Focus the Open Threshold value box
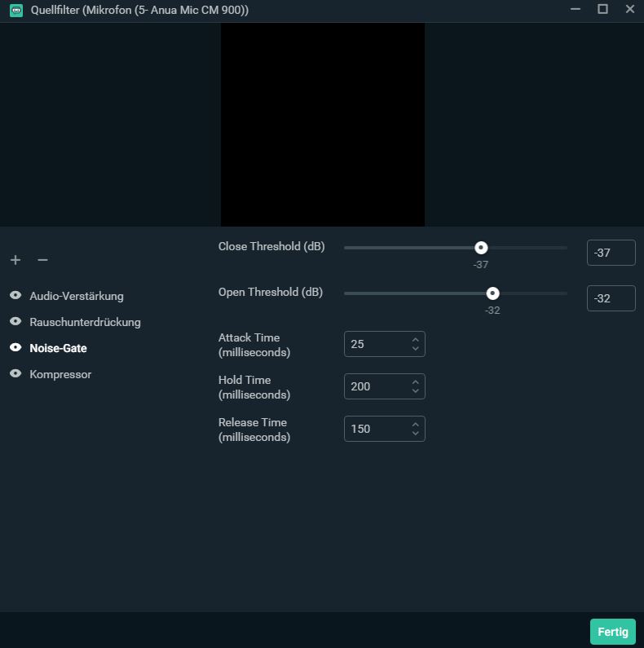644x648 pixels. (x=611, y=298)
